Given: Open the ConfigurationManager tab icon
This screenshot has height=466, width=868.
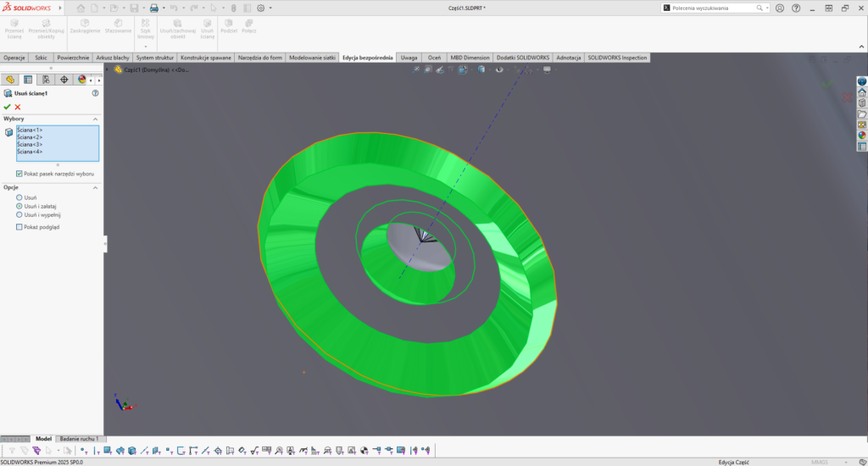Looking at the screenshot, I should [46, 80].
